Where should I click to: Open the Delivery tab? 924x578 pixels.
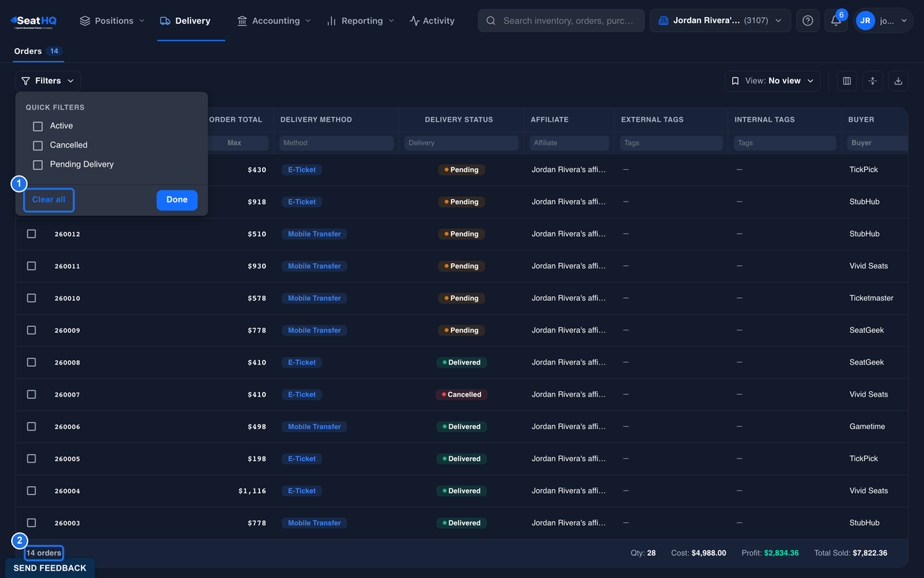186,21
